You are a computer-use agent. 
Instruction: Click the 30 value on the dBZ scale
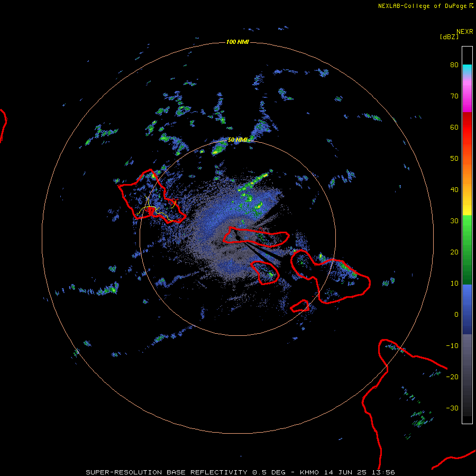(x=454, y=221)
